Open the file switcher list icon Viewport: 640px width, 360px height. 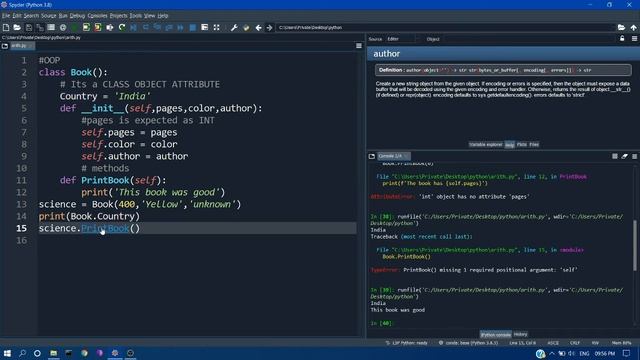tap(51, 27)
